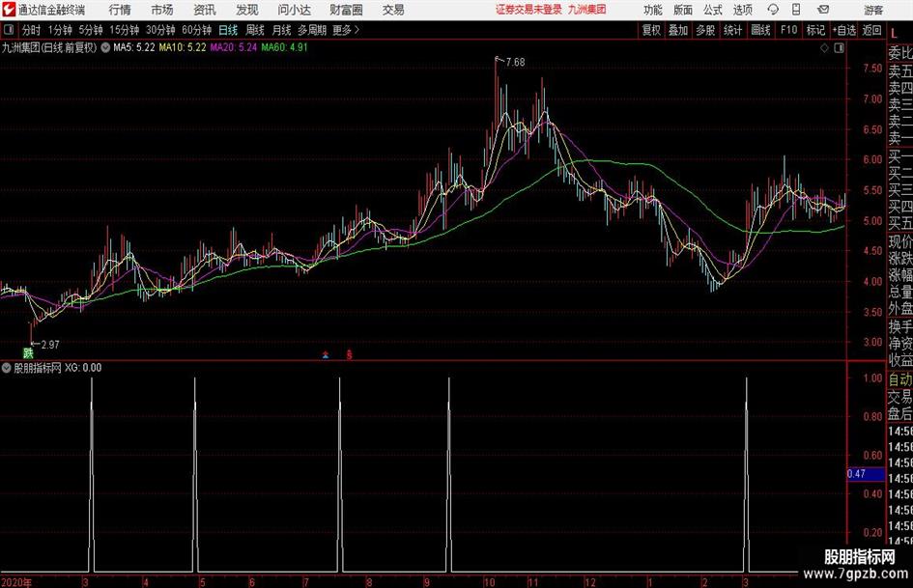Switch to 分时 chart period

click(31, 30)
